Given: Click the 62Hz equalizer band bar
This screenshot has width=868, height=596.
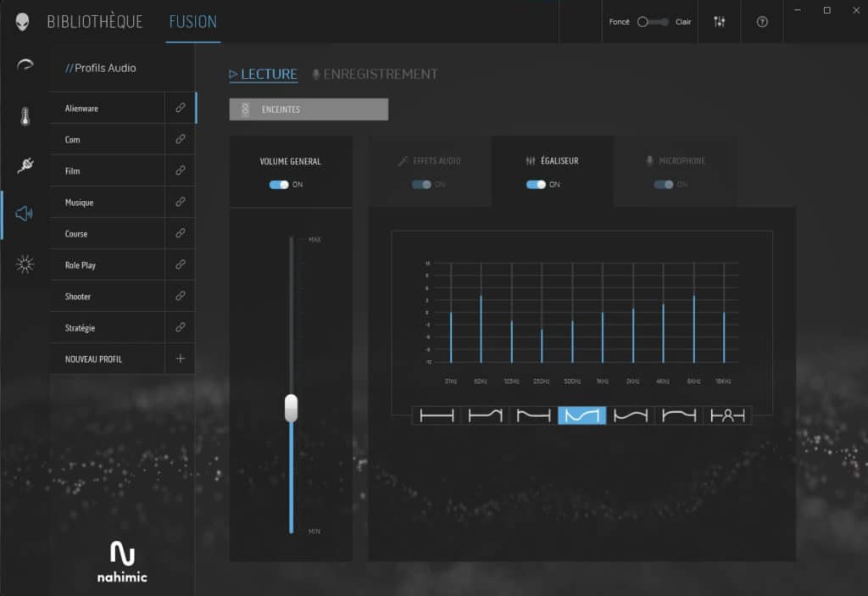Looking at the screenshot, I should click(x=481, y=327).
